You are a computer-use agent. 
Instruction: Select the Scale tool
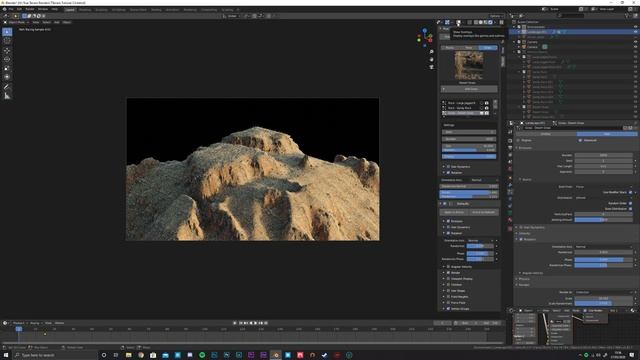7,68
